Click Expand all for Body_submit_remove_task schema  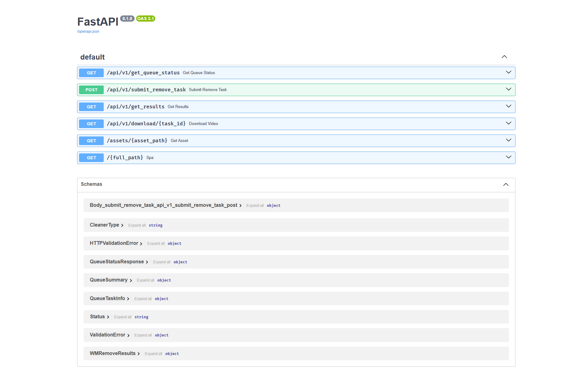255,206
